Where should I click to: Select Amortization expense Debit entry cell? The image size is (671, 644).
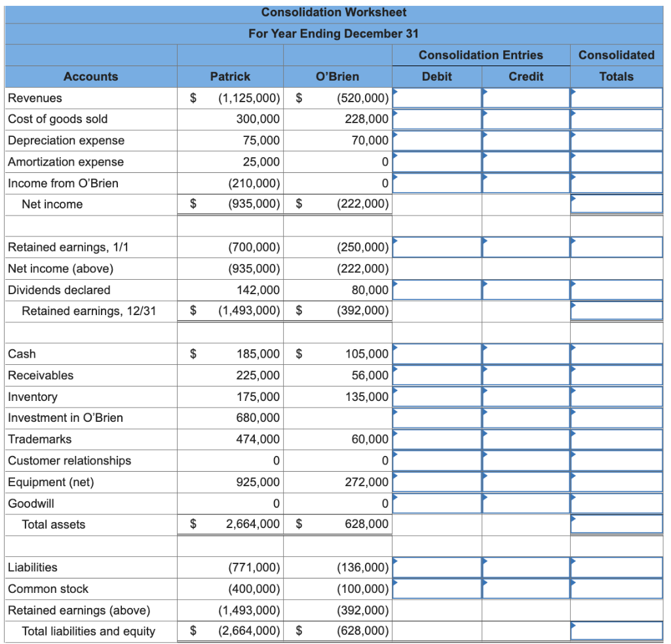coord(437,162)
